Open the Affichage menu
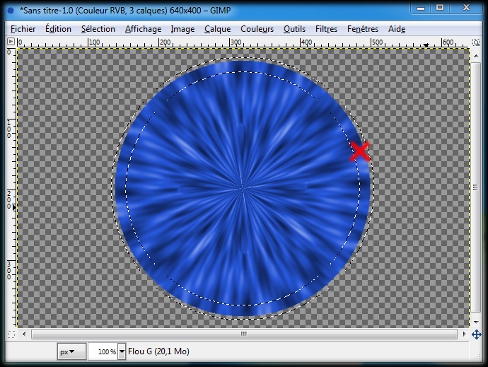This screenshot has height=367, width=488. (x=143, y=29)
